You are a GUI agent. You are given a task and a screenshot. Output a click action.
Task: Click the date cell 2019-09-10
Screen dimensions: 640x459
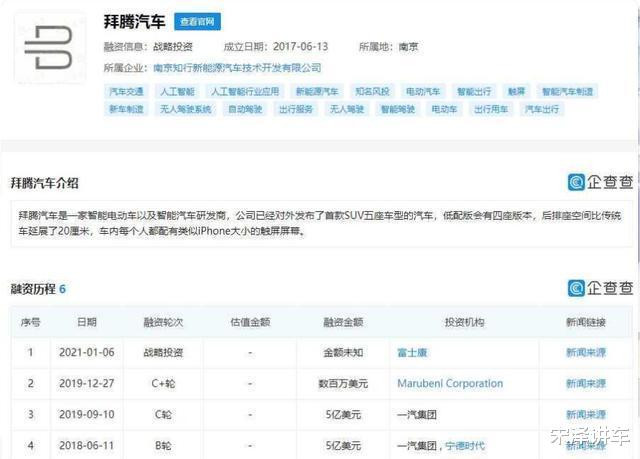(87, 415)
